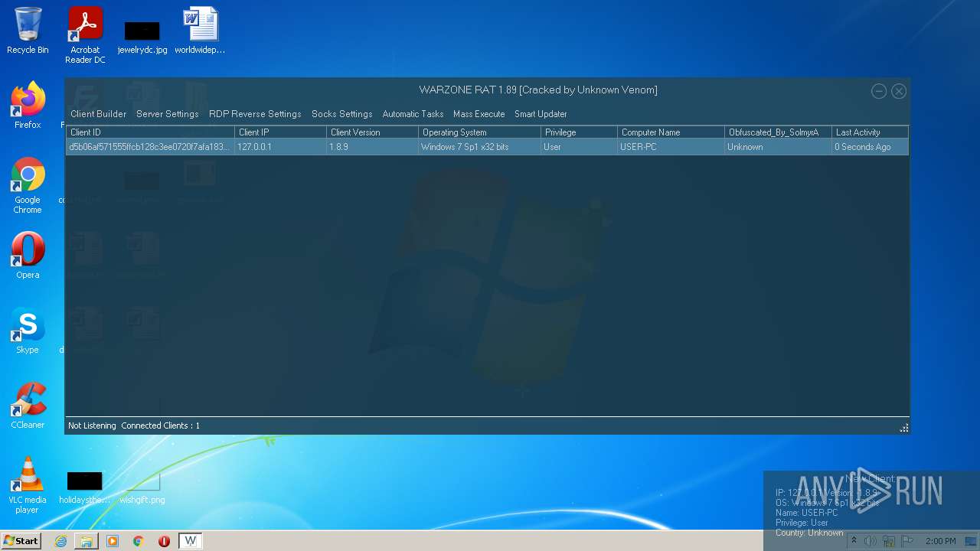Open Firefox desktop shortcut
The height and width of the screenshot is (551, 980).
(x=28, y=104)
